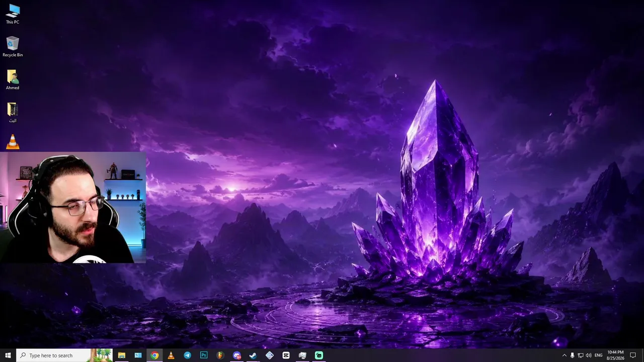Select the VLC cone icon on desktop

click(13, 142)
